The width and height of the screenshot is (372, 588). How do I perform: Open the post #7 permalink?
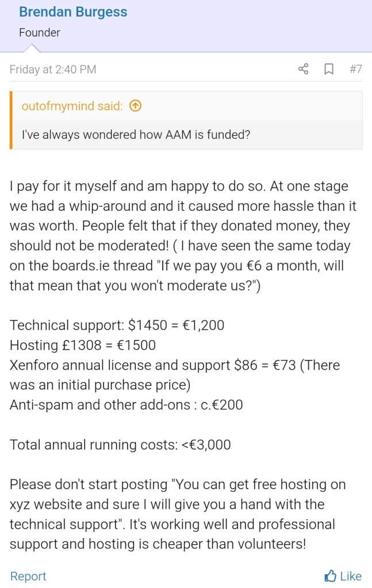pyautogui.click(x=355, y=69)
